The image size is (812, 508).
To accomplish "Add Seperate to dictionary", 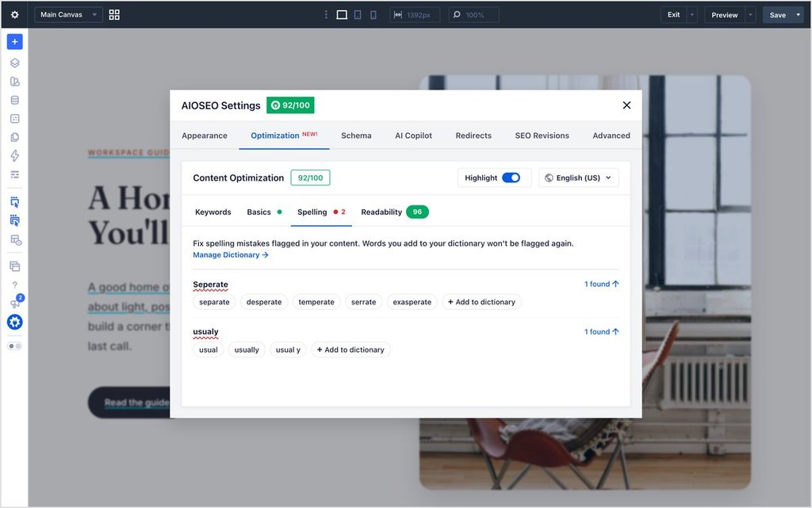I will point(481,302).
